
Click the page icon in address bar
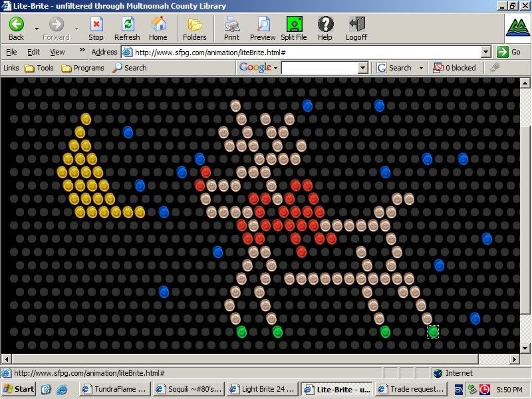pyautogui.click(x=127, y=53)
